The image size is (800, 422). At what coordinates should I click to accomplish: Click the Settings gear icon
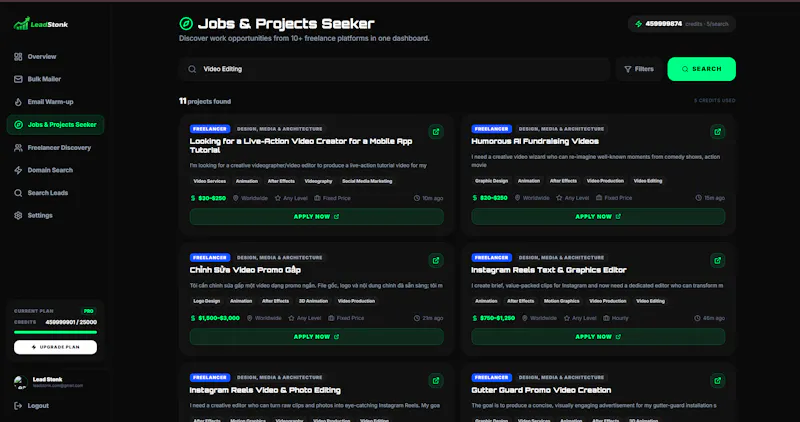click(x=18, y=215)
